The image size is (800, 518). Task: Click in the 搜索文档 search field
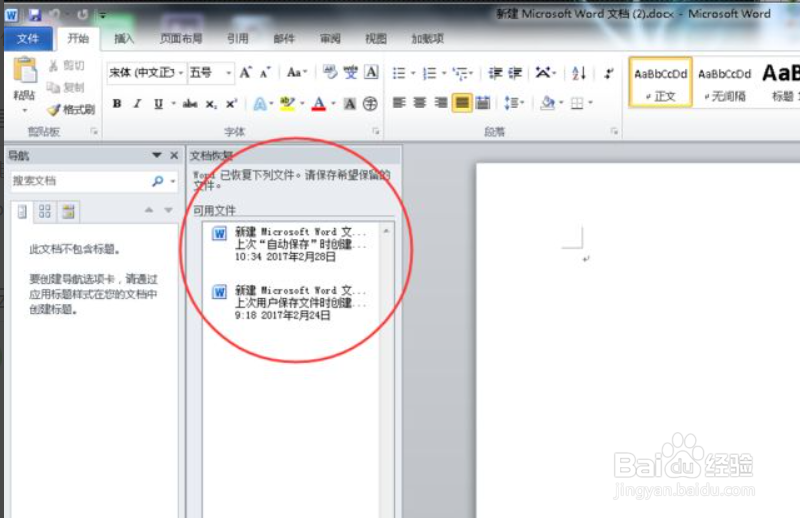(x=81, y=181)
